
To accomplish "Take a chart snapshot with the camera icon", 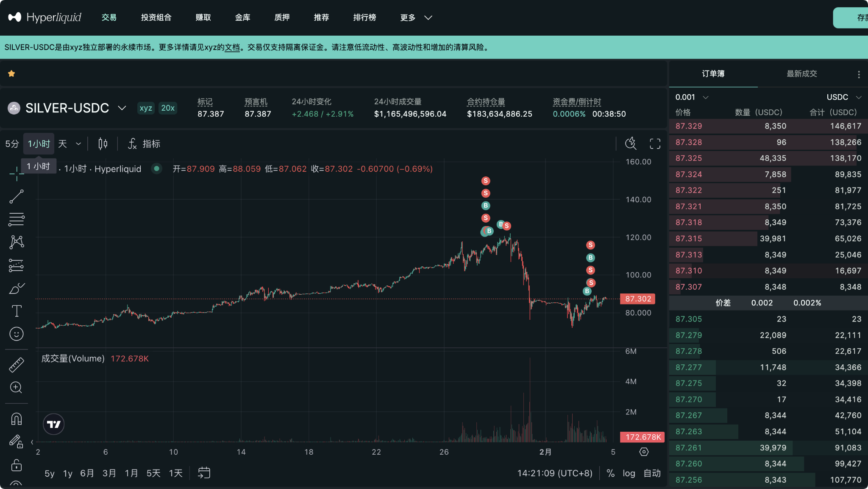I will point(630,144).
